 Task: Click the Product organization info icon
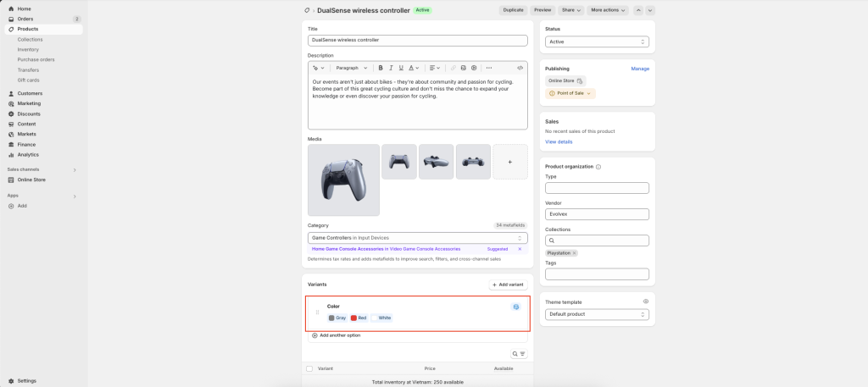click(x=598, y=167)
